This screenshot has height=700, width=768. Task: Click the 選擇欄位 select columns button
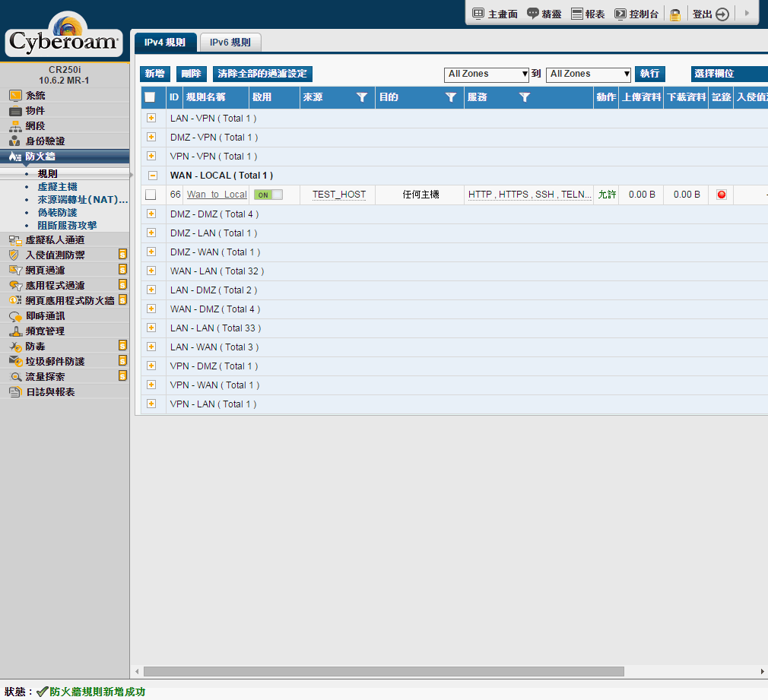pyautogui.click(x=729, y=74)
